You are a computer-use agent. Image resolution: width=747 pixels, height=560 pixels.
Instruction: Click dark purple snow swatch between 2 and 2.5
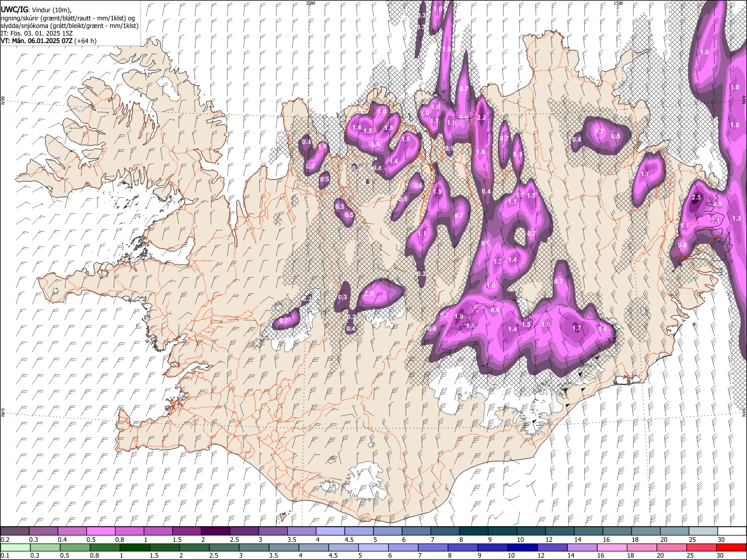tap(215, 531)
